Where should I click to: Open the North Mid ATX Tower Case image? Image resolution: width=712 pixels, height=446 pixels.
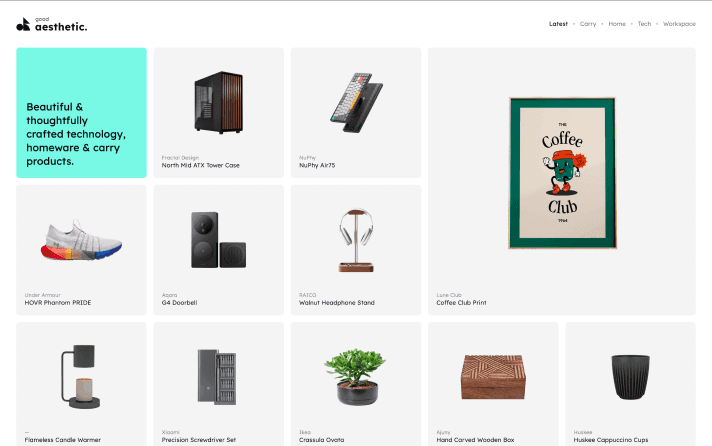[218, 102]
